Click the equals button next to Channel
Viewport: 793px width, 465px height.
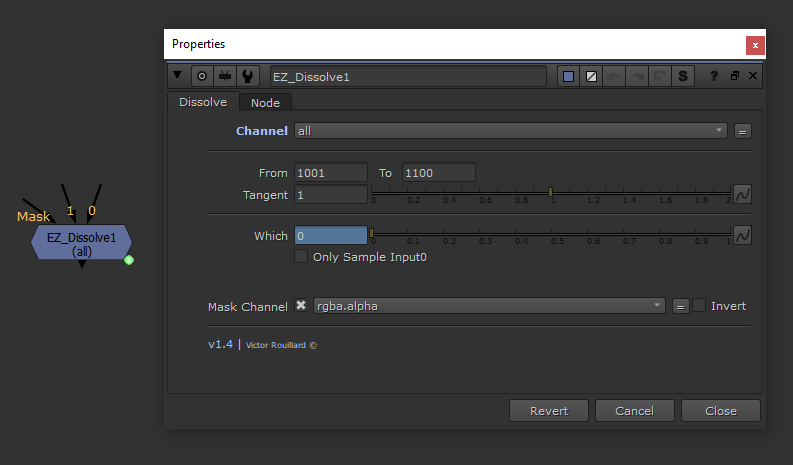tap(742, 131)
